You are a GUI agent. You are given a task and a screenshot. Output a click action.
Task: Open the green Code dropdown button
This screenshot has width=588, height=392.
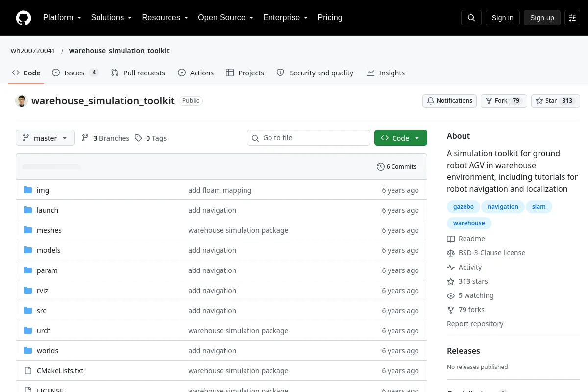401,138
